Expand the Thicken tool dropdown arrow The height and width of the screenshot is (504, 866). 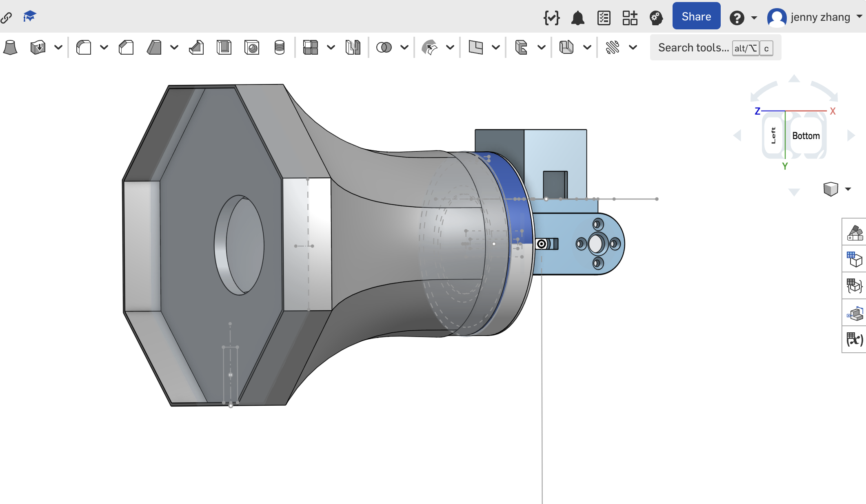coord(58,47)
